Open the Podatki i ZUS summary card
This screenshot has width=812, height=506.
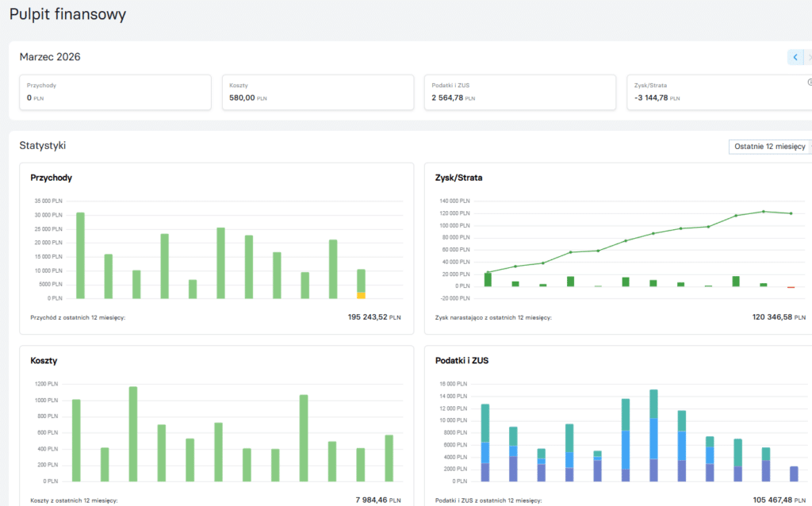point(520,92)
